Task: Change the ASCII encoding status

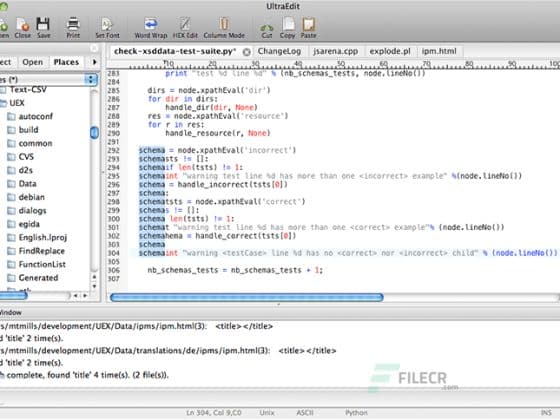Action: click(x=305, y=413)
